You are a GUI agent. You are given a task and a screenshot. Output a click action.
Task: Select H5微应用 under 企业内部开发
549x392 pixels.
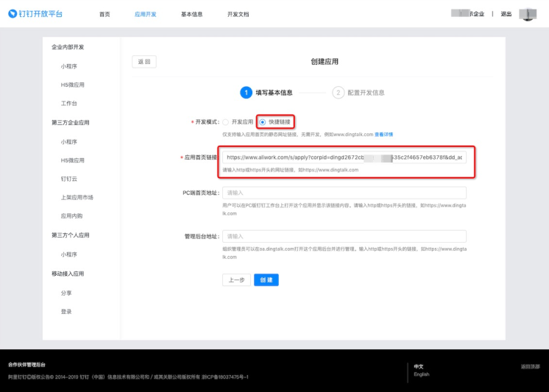click(72, 85)
